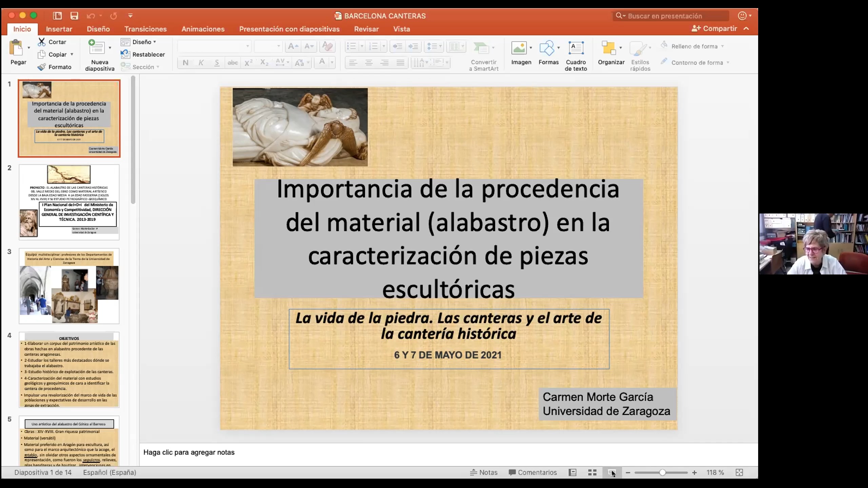Open the Diseño ribbon tab

click(98, 29)
